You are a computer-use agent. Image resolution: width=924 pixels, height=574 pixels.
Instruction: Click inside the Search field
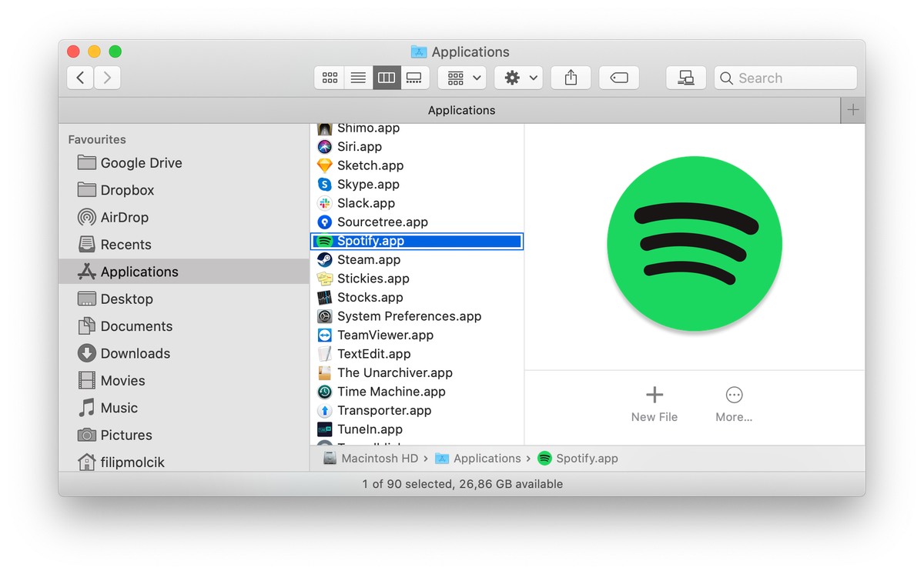[785, 77]
